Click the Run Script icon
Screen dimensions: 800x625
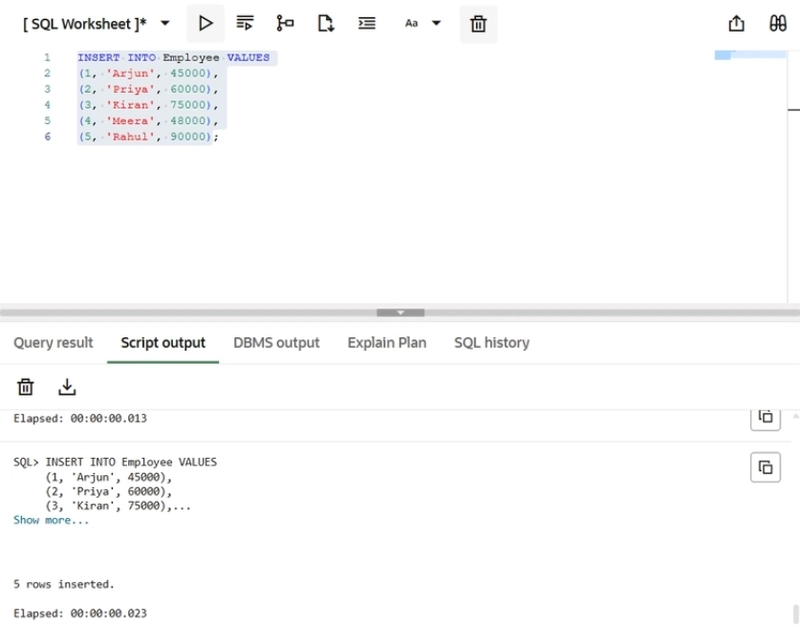coord(245,23)
